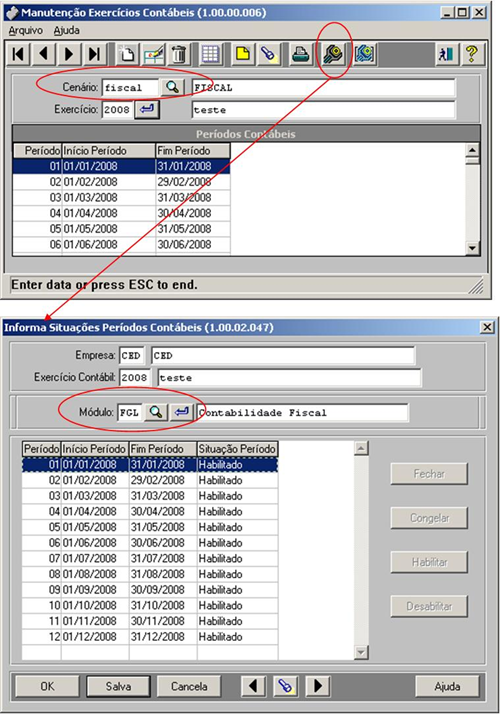Click the Salva button
Image resolution: width=500 pixels, height=714 pixels.
click(x=118, y=686)
